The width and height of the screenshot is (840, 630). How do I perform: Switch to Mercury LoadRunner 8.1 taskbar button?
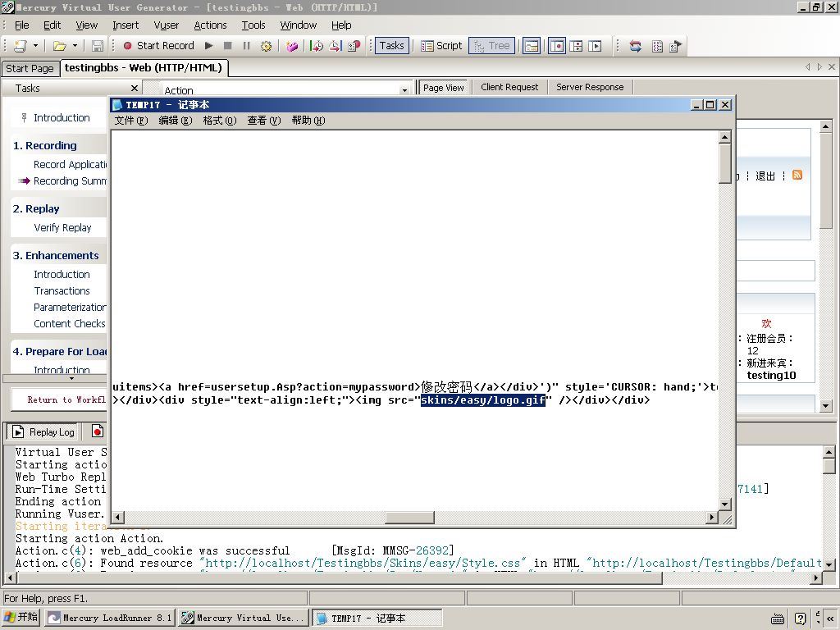pyautogui.click(x=110, y=618)
